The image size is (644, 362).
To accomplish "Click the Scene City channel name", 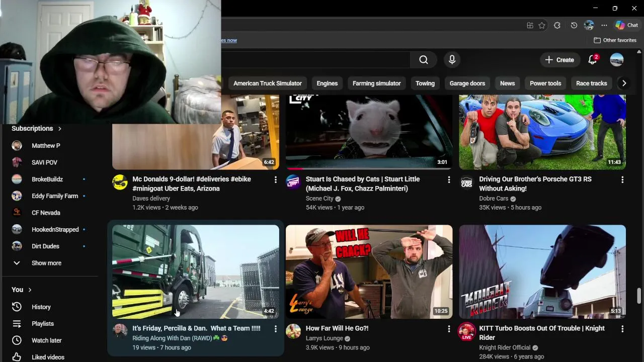I will (319, 199).
